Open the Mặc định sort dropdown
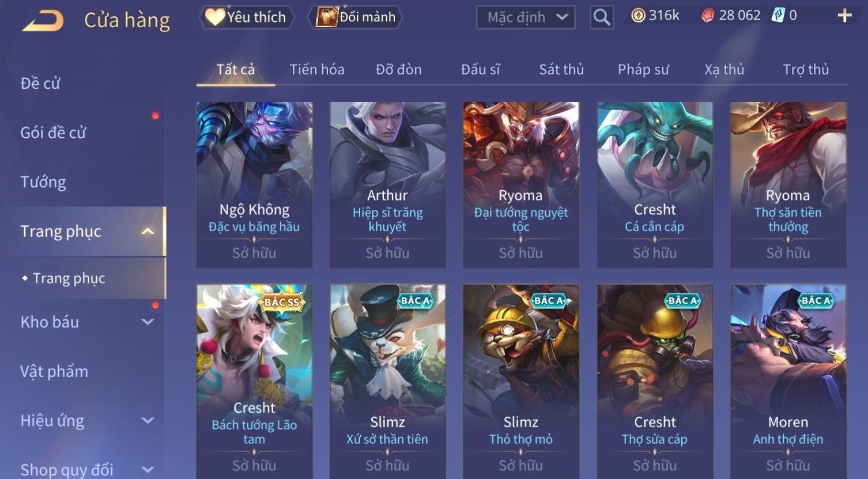This screenshot has height=479, width=868. pos(526,17)
